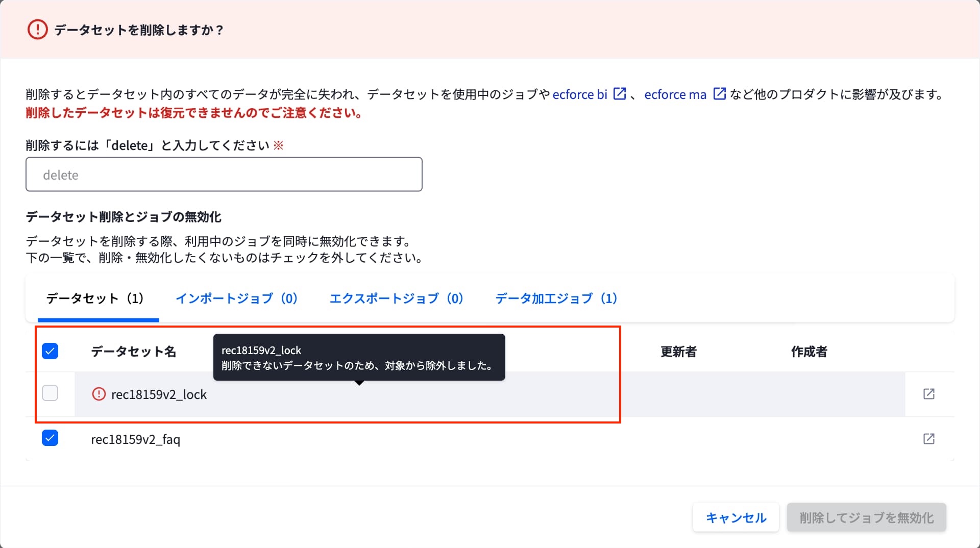This screenshot has height=548, width=980.
Task: Click the データセット削除とジョブの無効化 heading
Action: [x=124, y=217]
